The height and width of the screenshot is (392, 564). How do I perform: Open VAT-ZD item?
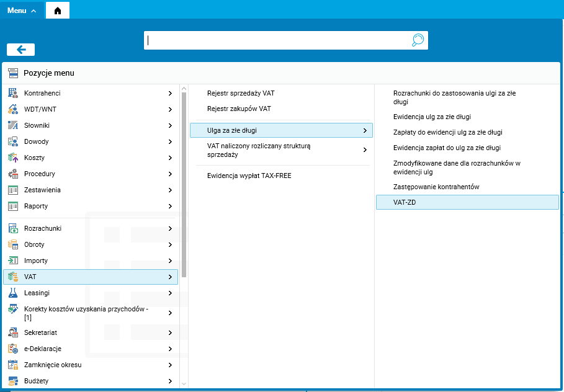[x=467, y=202]
